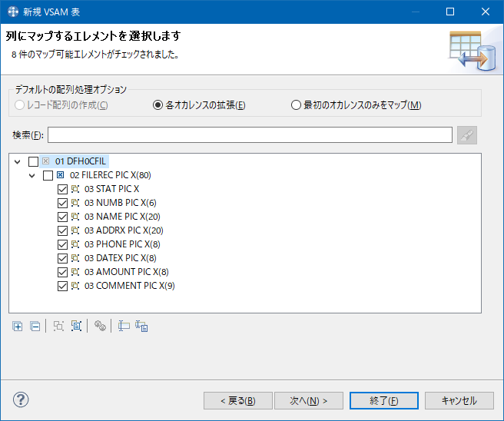Screen dimensions: 504x421
Task: Click the clear search brush icon
Action: 466,135
